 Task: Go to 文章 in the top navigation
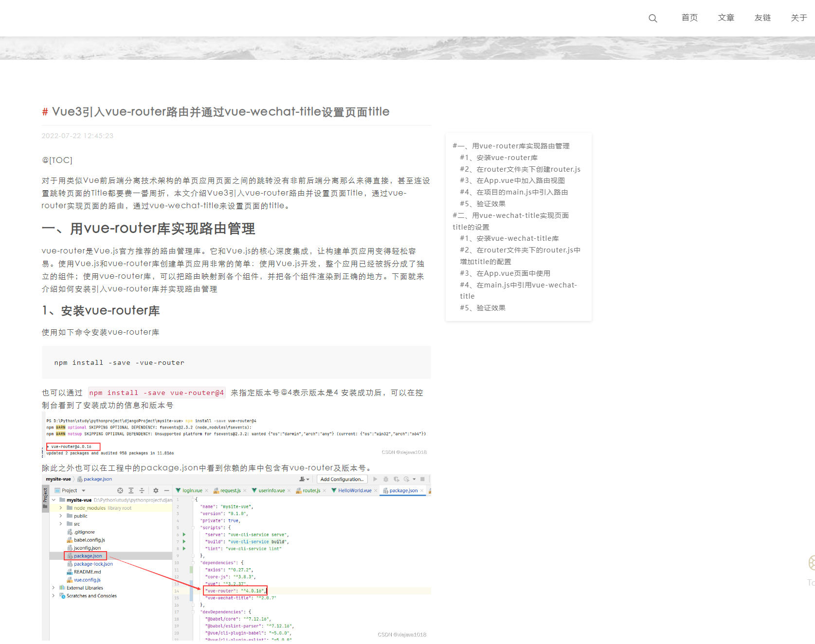pyautogui.click(x=725, y=18)
